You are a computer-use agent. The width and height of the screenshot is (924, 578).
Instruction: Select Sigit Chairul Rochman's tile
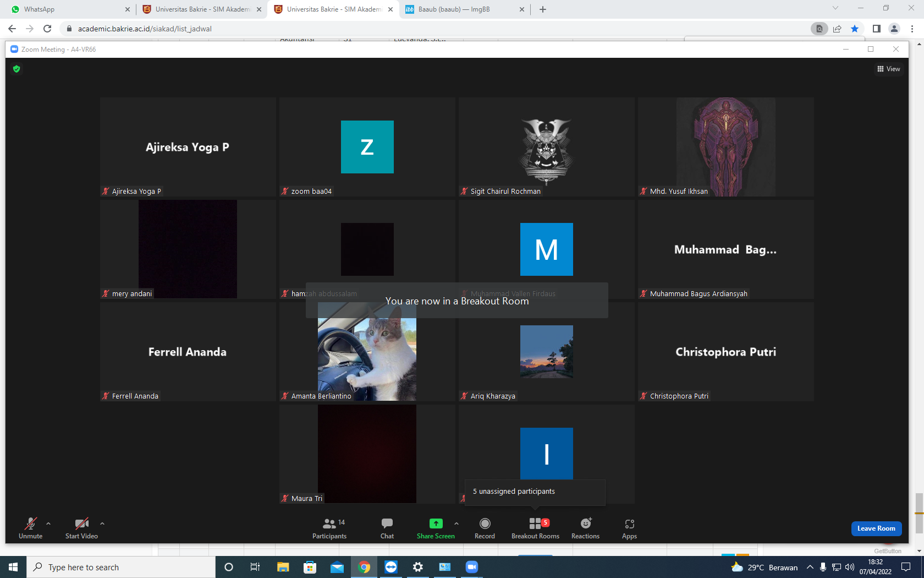[547, 147]
